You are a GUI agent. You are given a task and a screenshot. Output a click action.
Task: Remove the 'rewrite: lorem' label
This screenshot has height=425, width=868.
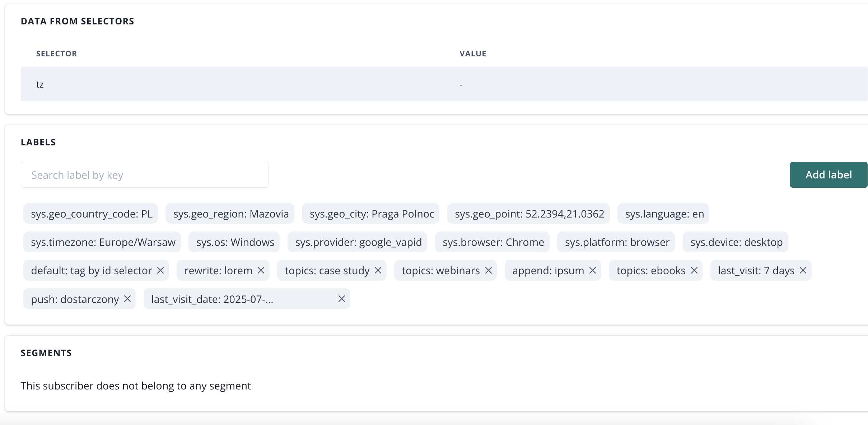click(261, 270)
